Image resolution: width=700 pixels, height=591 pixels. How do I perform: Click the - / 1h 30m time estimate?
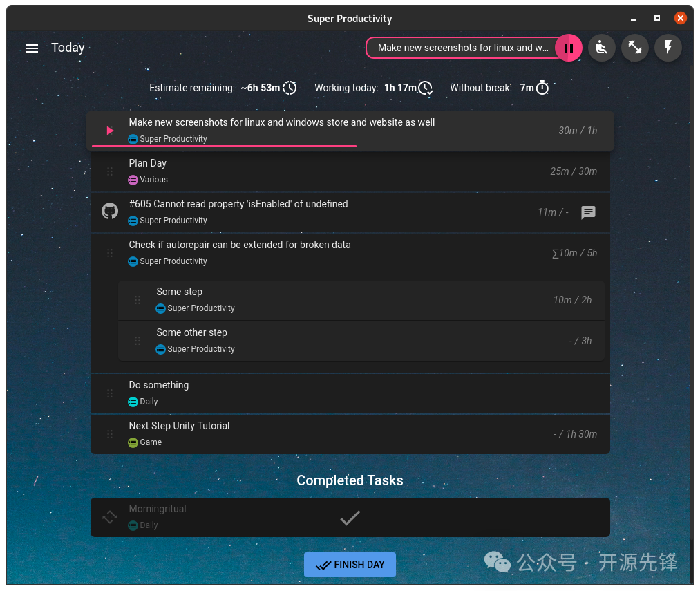click(576, 434)
